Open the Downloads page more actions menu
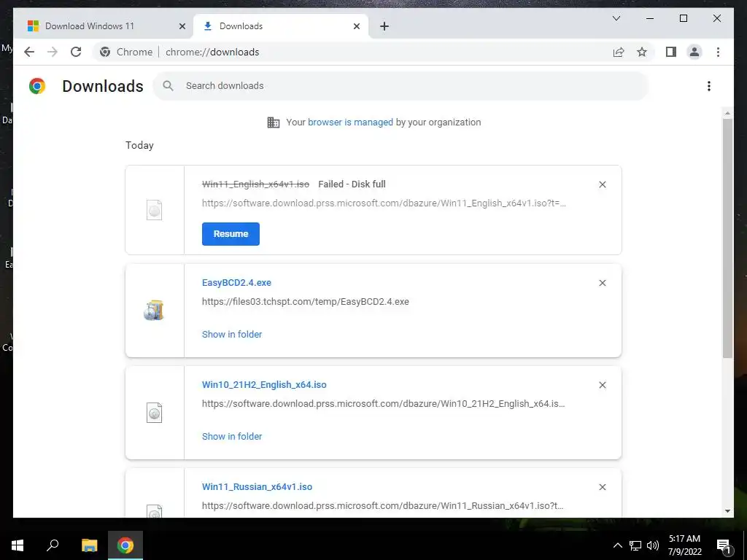Image resolution: width=747 pixels, height=560 pixels. tap(709, 86)
